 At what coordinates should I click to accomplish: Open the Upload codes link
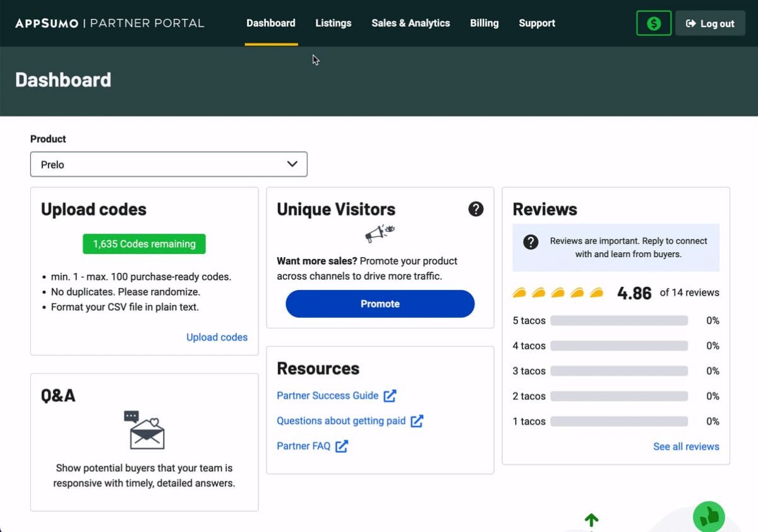pos(217,337)
